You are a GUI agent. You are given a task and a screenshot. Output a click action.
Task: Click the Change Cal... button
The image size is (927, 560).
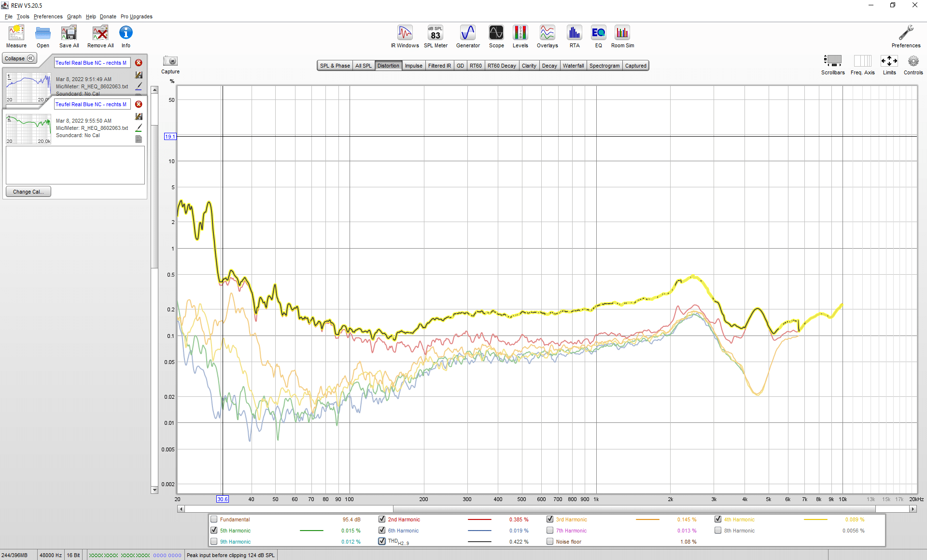pos(28,192)
